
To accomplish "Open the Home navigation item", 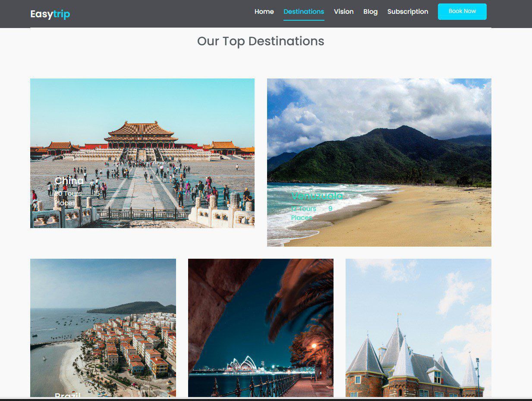I will coord(264,12).
